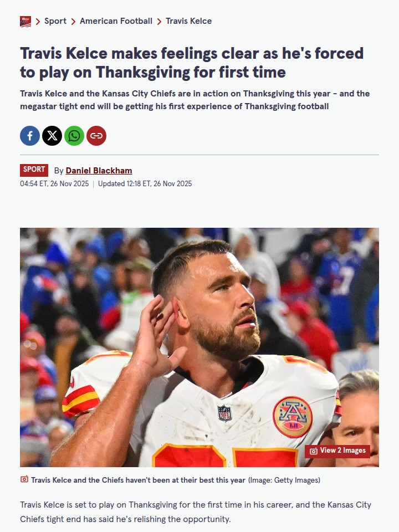The height and width of the screenshot is (532, 399).
Task: Open the main article photo of Travis Kelce
Action: click(x=199, y=346)
